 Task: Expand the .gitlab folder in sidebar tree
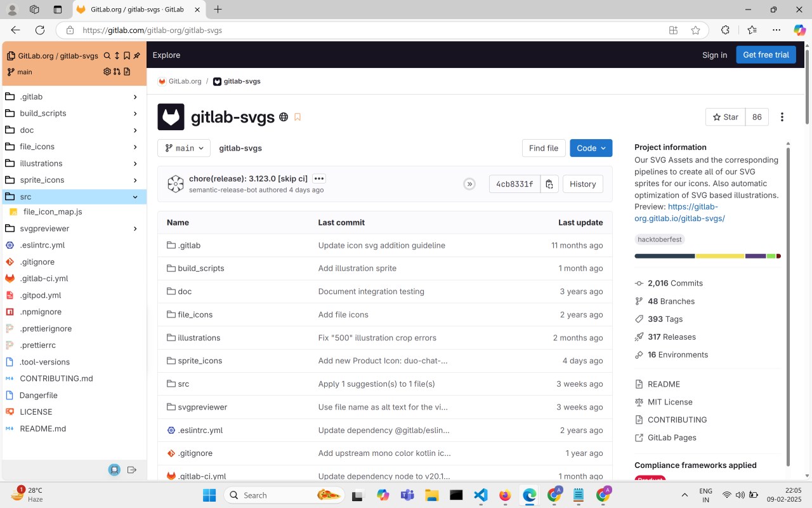click(x=135, y=97)
